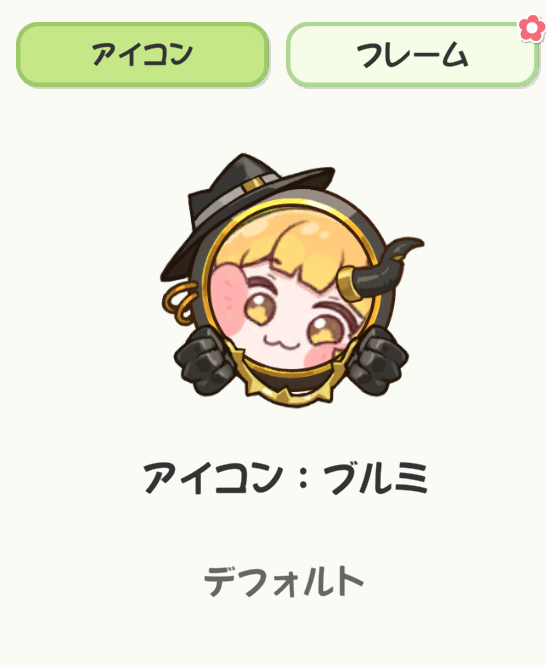Click the デフォルト label text

pos(284,581)
